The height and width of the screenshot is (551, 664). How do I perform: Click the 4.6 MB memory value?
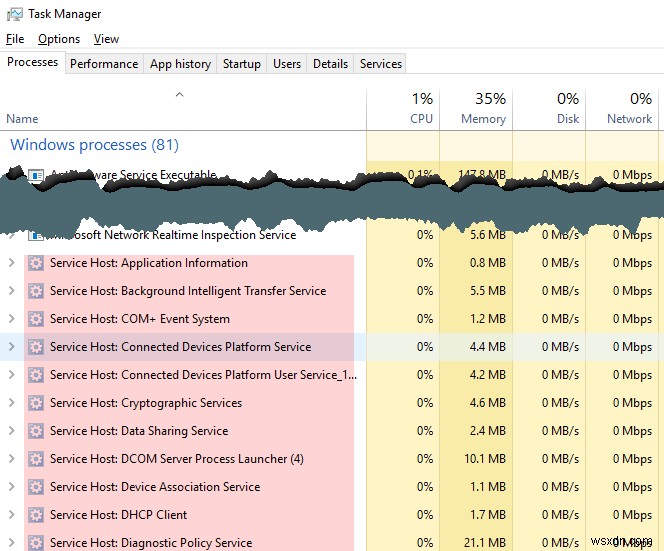click(487, 403)
